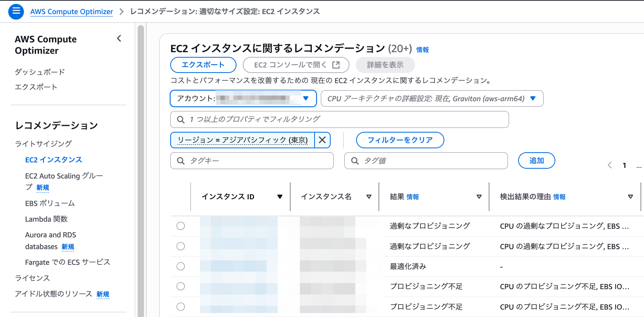Go to the previous page arrow
The width and height of the screenshot is (644, 317).
[x=610, y=165]
